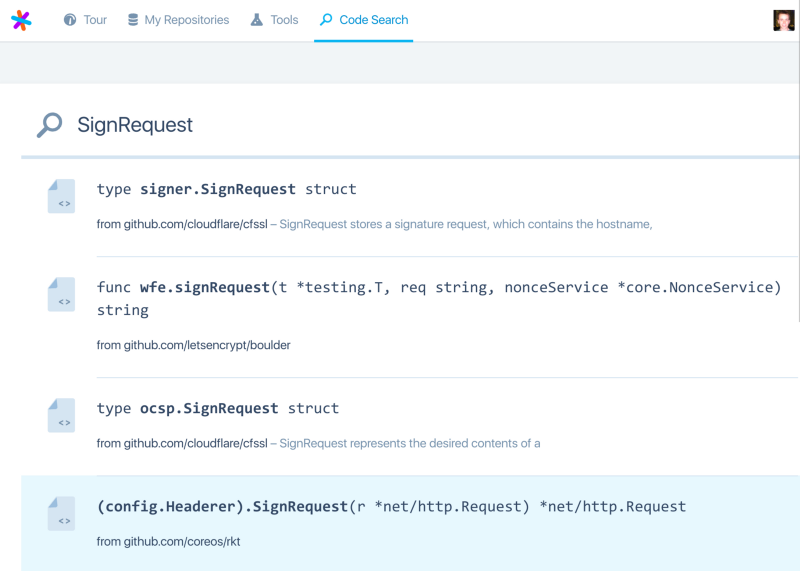Click the code file icon for signer.SignRequest

61,196
